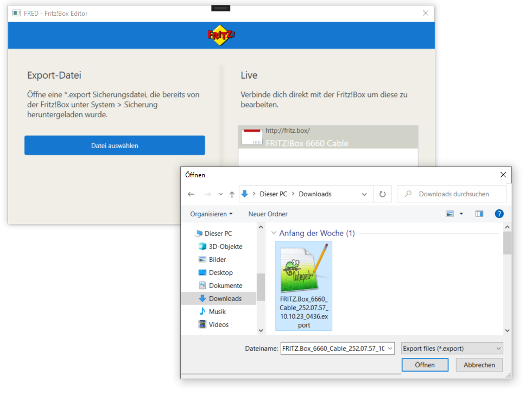
Task: Expand the address bar history dropdown
Action: pos(364,194)
